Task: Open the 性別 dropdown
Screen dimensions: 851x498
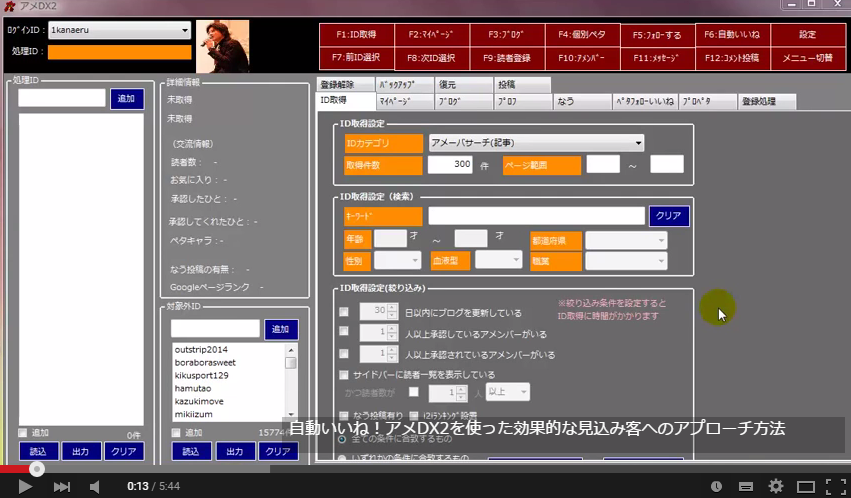Action: coord(397,261)
